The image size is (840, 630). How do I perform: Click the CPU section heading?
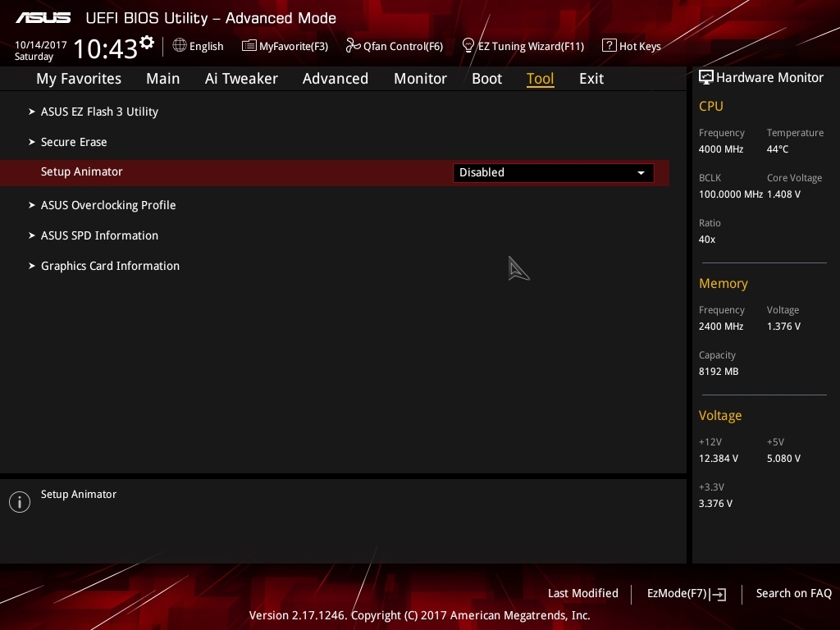pyautogui.click(x=711, y=106)
